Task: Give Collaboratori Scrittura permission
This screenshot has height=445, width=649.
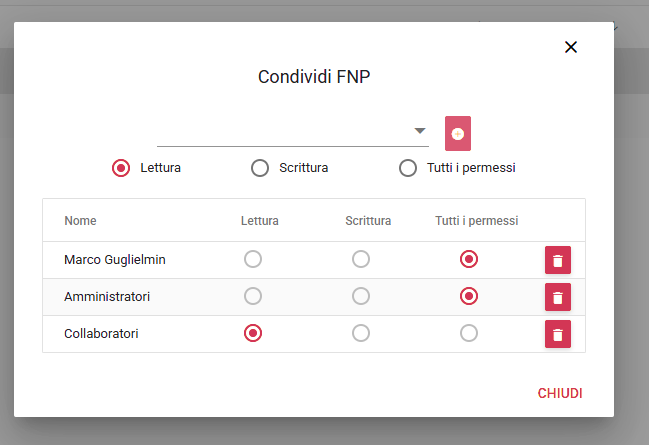Action: click(x=361, y=333)
